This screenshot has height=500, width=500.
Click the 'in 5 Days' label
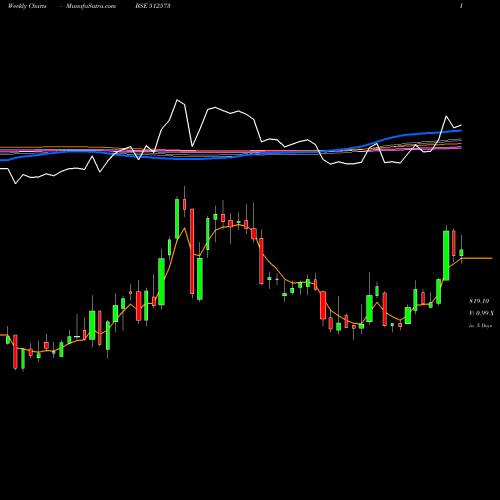[480, 326]
